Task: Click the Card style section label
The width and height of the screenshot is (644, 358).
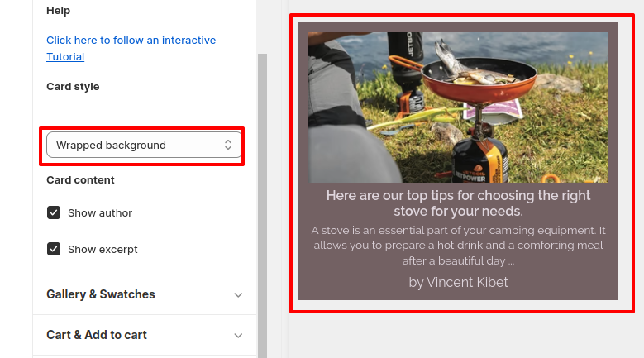Action: pyautogui.click(x=73, y=87)
